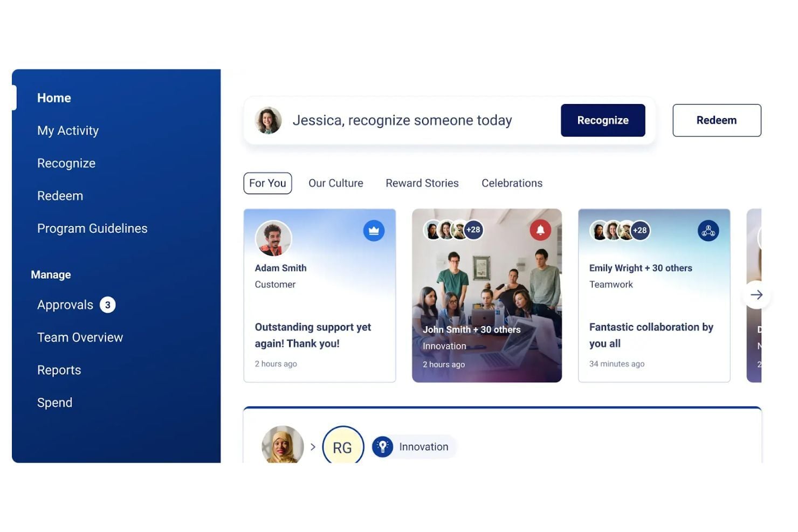Open the stacked avatars showing +28 participants

click(x=452, y=230)
